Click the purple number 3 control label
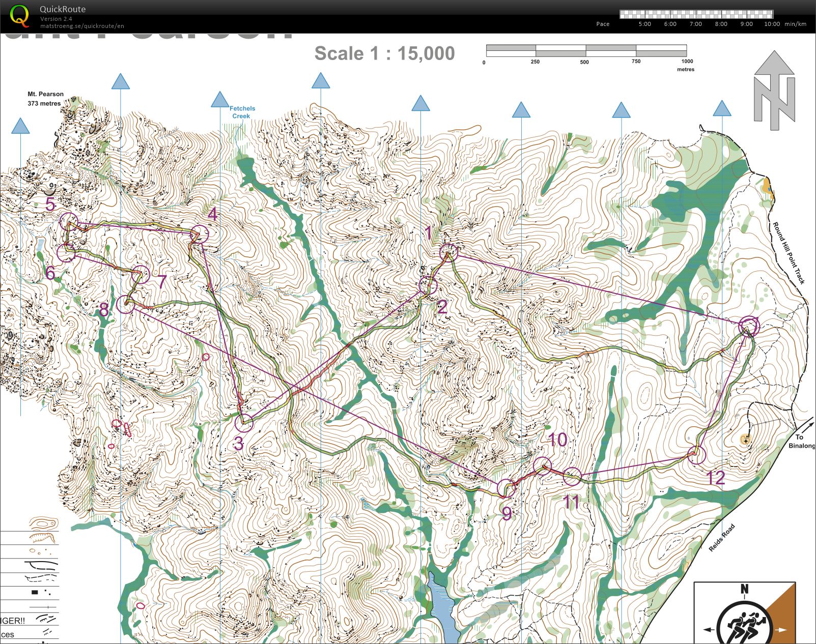 pyautogui.click(x=238, y=444)
